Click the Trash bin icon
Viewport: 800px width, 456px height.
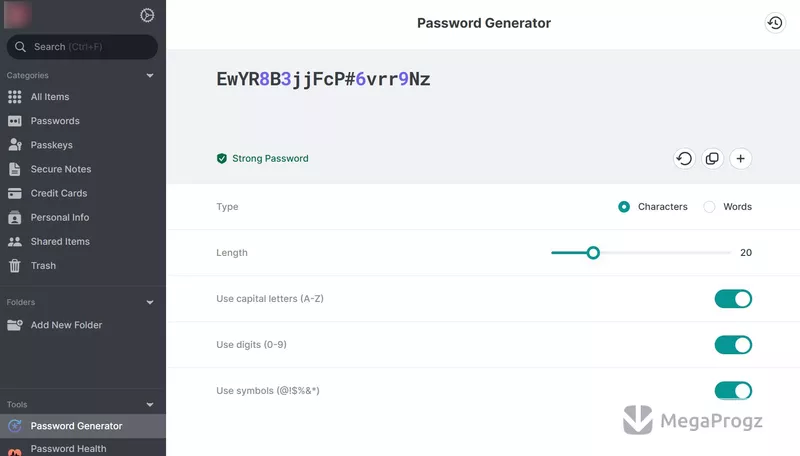[15, 266]
